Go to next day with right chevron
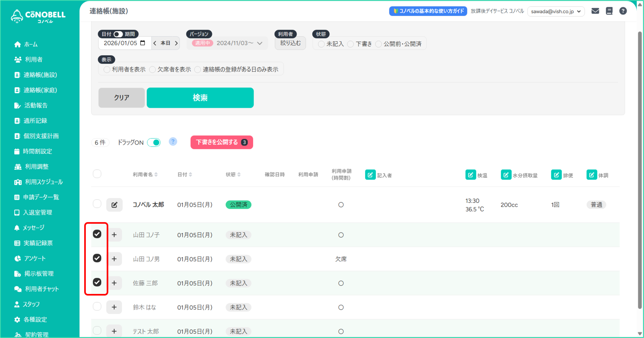 click(x=176, y=43)
